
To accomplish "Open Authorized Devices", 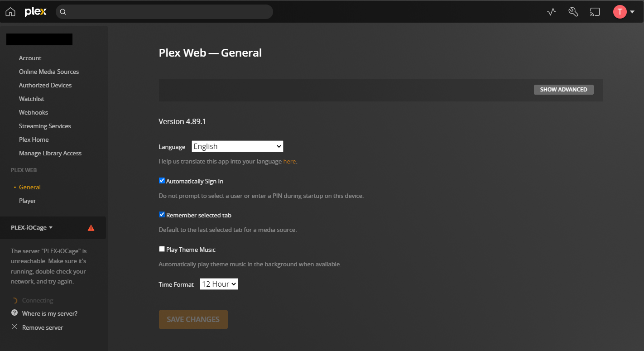I will click(x=45, y=85).
